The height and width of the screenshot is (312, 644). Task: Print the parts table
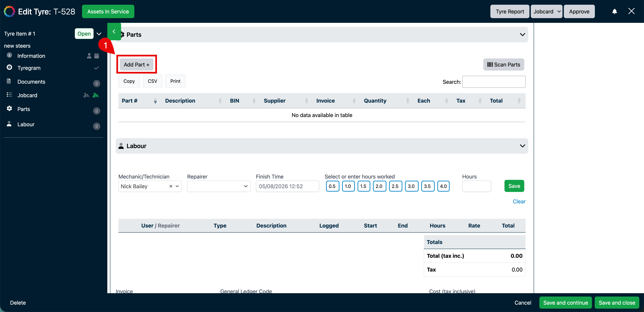pos(175,81)
